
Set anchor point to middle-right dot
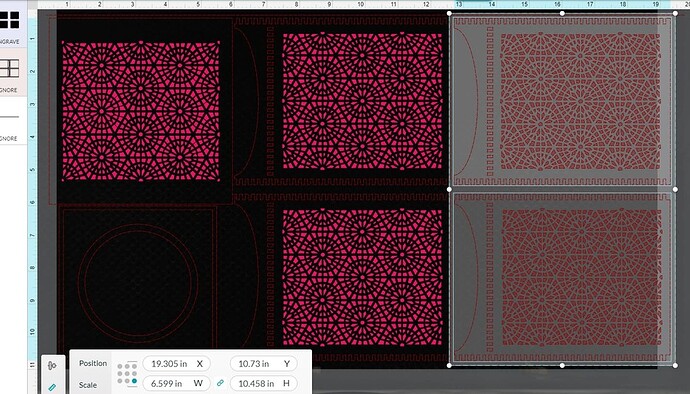coord(134,374)
